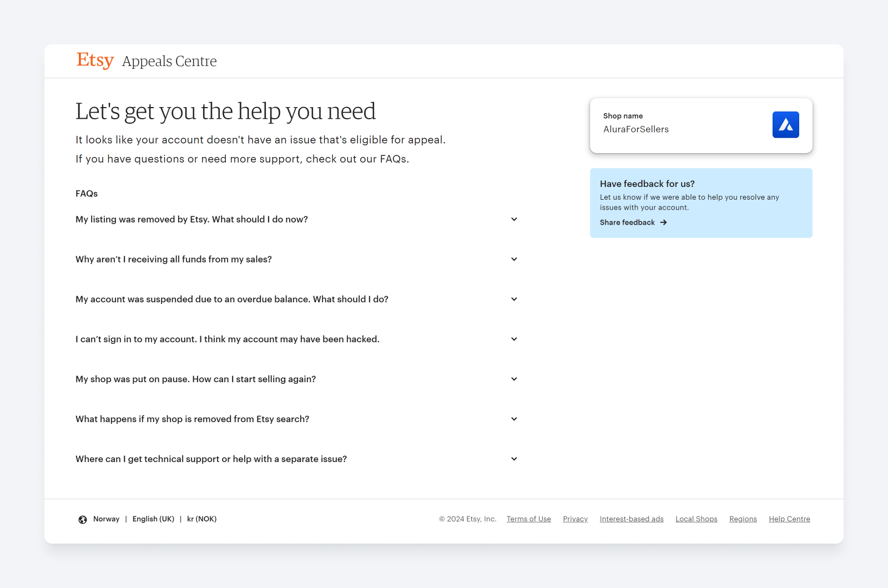Image resolution: width=888 pixels, height=588 pixels.
Task: Open the Local Shops link
Action: coord(696,519)
